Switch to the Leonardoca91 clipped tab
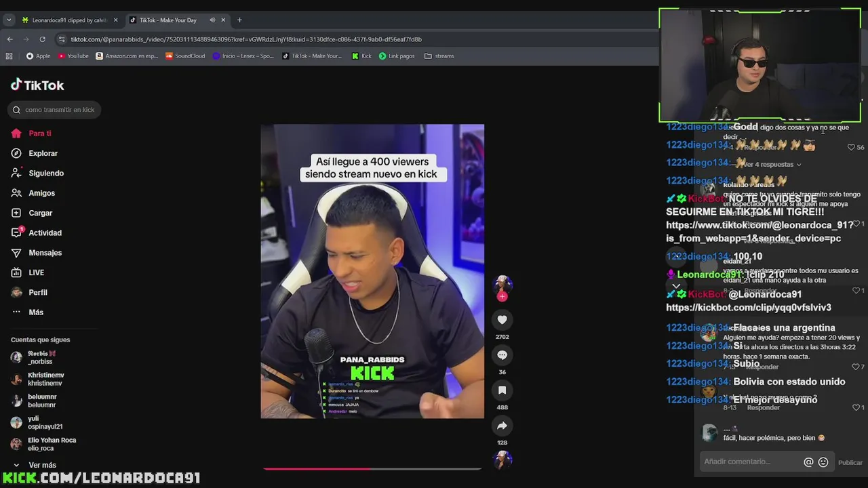This screenshot has width=868, height=488. click(69, 20)
